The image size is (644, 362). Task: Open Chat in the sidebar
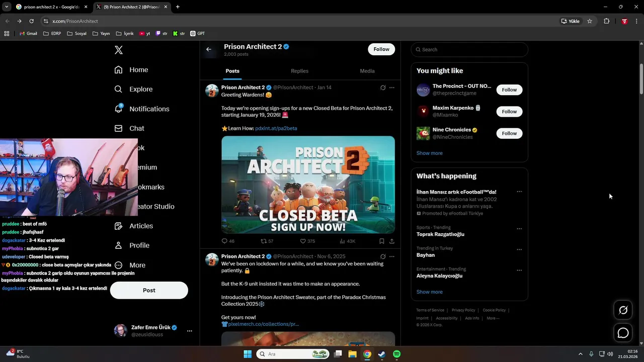129,128
